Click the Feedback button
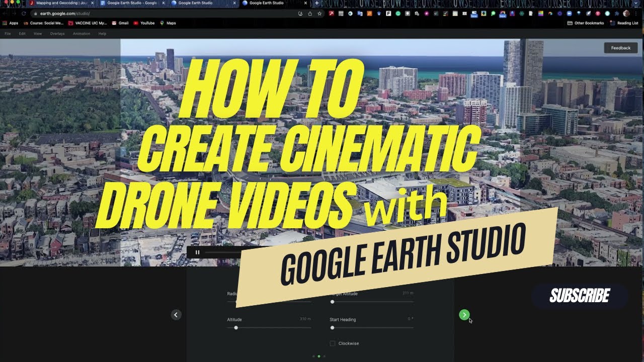Image resolution: width=644 pixels, height=362 pixels. click(x=621, y=48)
